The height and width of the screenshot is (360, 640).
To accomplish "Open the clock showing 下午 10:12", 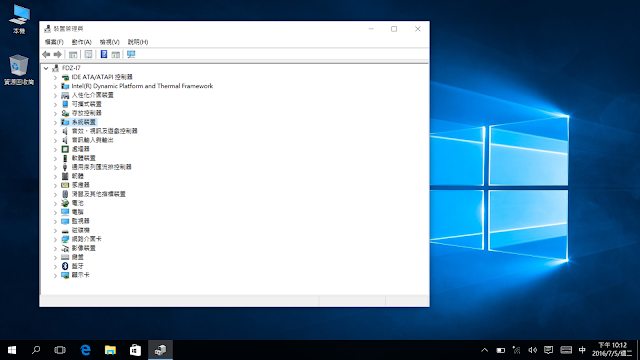I will [612, 350].
